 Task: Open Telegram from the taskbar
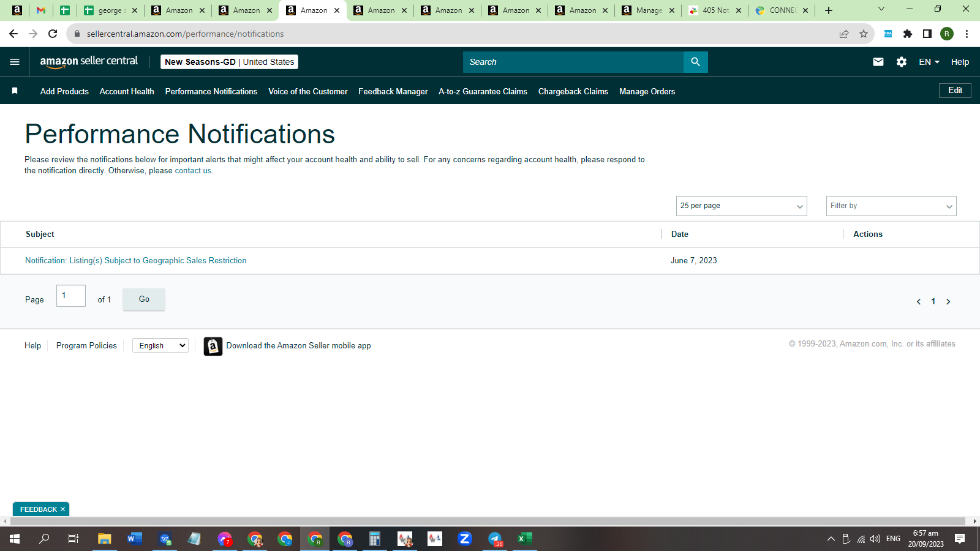coord(495,539)
